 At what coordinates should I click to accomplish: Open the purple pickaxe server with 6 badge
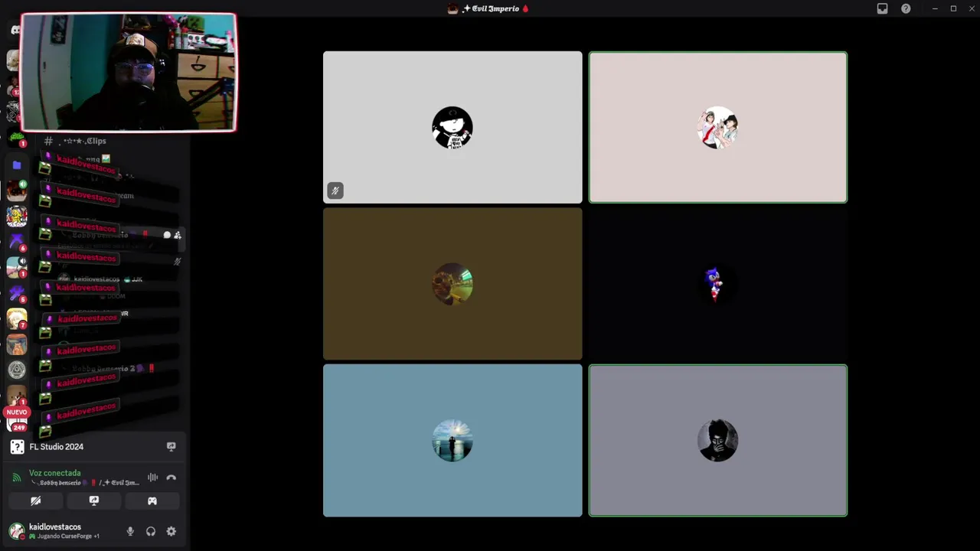click(x=17, y=242)
